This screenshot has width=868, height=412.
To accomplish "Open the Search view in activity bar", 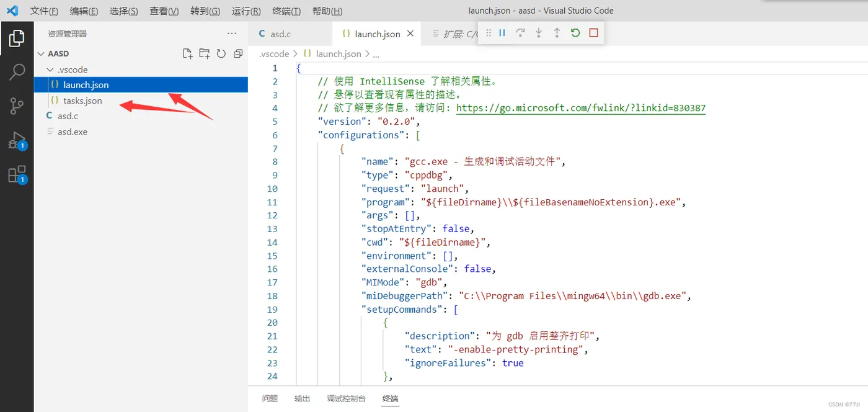I will 17,72.
